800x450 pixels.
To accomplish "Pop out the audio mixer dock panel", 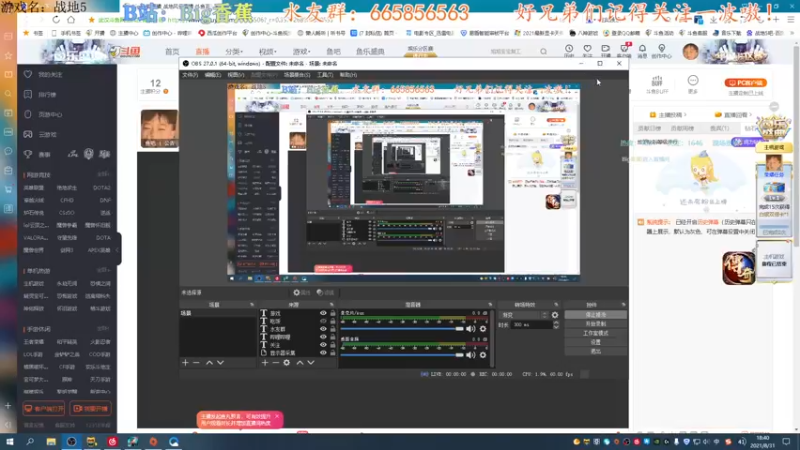I will click(x=490, y=305).
